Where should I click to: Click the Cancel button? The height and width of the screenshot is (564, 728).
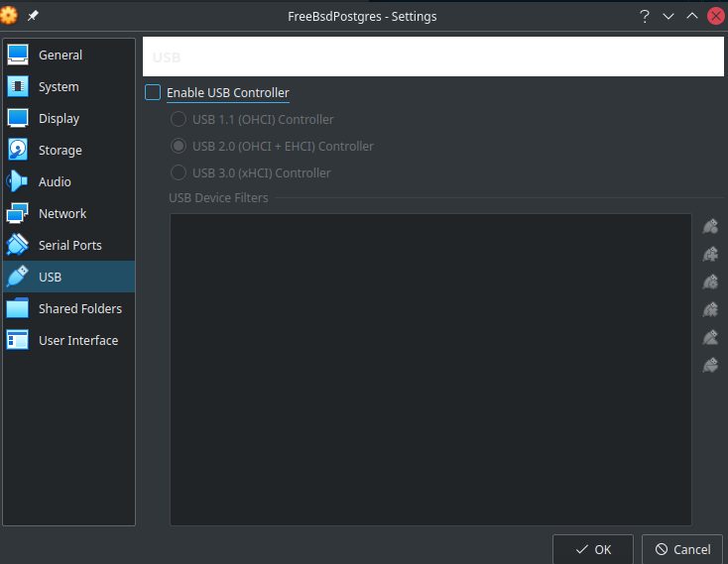[x=682, y=549]
